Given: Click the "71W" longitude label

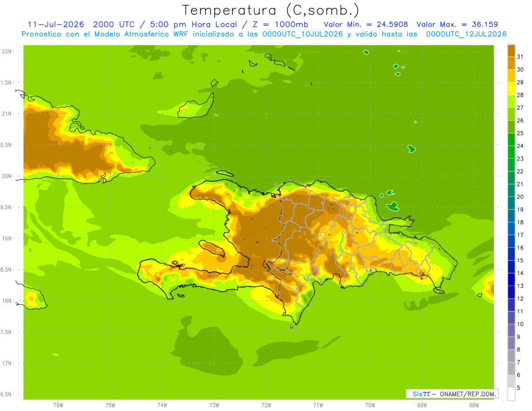Looking at the screenshot, I should coord(318,405).
